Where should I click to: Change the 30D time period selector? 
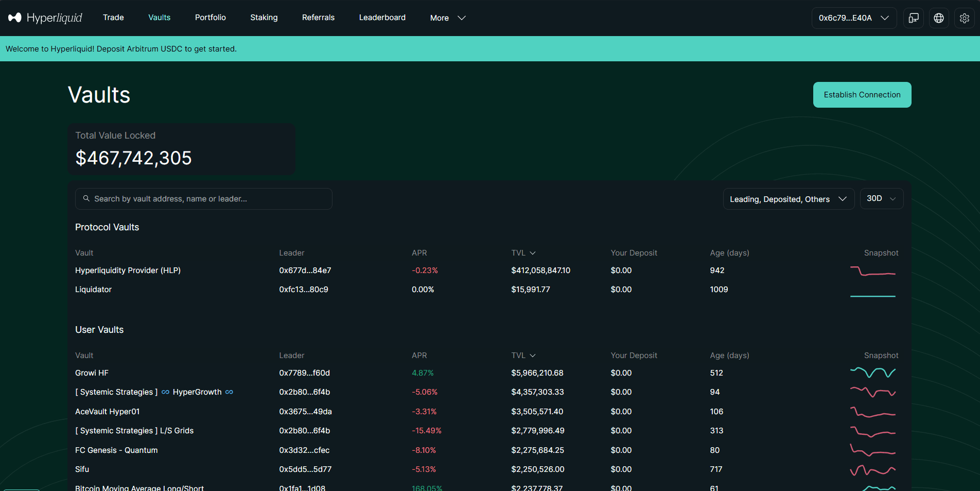pyautogui.click(x=881, y=199)
